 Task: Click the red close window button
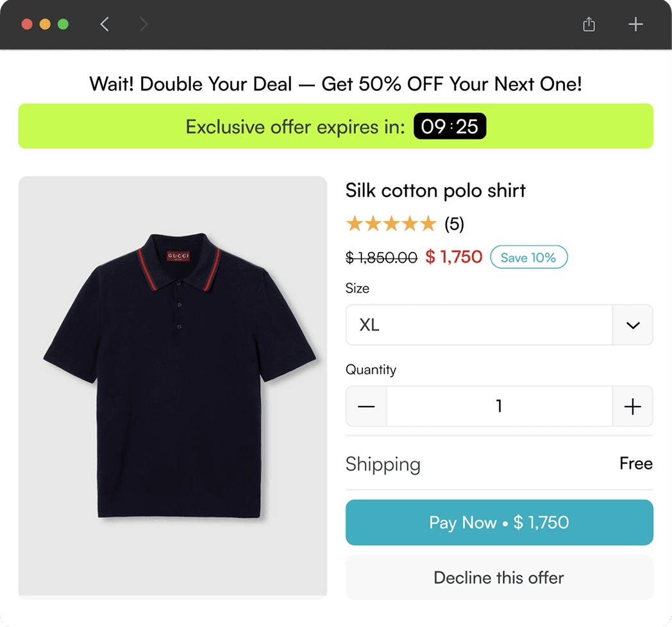pyautogui.click(x=27, y=24)
